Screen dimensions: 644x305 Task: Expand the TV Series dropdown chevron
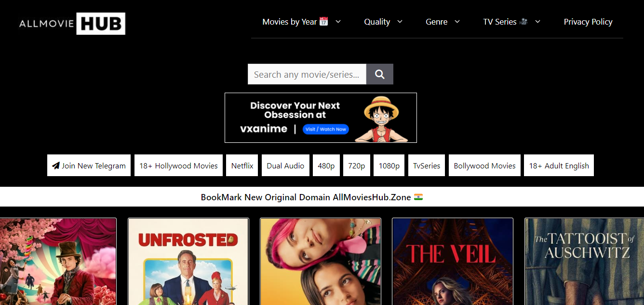(x=537, y=22)
